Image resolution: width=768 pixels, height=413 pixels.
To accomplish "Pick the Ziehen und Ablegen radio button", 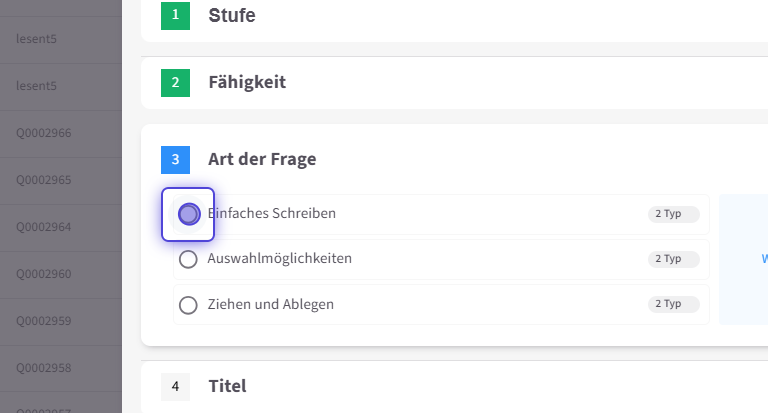I will 188,305.
